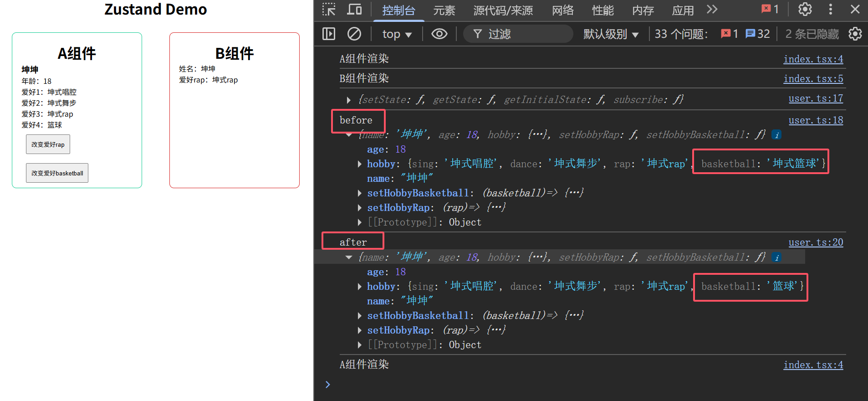This screenshot has height=401, width=868.
Task: Open the 应用 tab
Action: [x=683, y=10]
